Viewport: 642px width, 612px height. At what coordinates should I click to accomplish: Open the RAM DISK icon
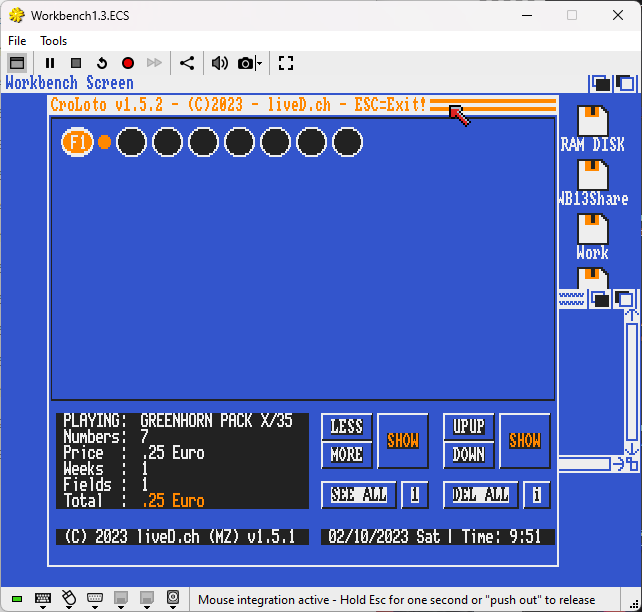click(x=592, y=129)
